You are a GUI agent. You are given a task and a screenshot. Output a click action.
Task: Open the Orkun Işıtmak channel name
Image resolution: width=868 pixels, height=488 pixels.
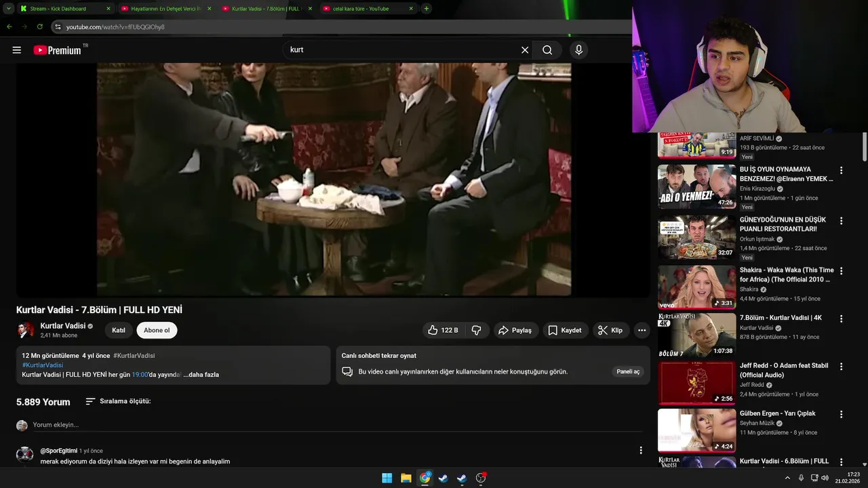[x=758, y=239]
